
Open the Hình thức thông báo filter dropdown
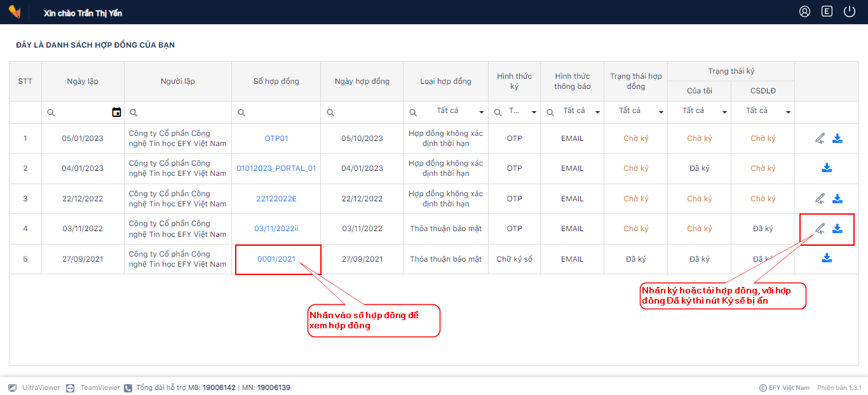coord(597,112)
